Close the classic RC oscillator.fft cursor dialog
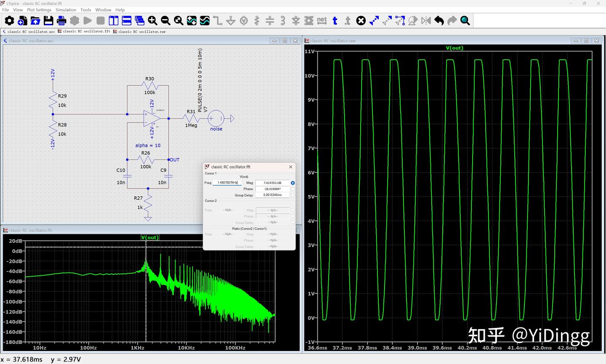 tap(290, 167)
